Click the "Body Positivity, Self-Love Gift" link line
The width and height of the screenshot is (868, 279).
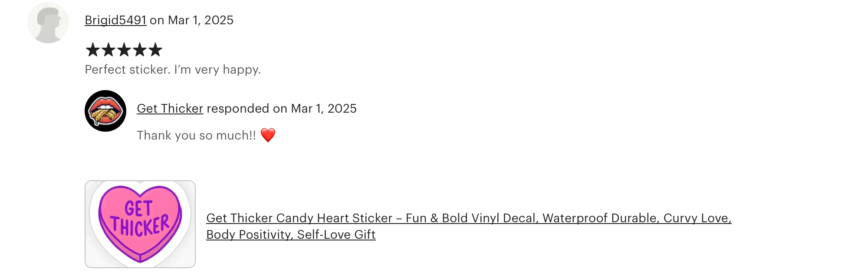291,234
